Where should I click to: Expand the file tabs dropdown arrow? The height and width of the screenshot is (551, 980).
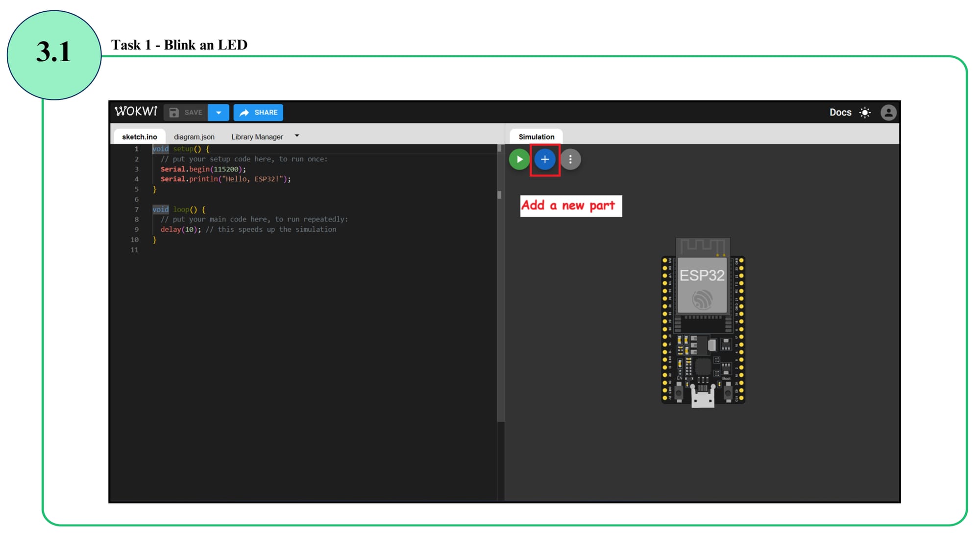pyautogui.click(x=297, y=136)
